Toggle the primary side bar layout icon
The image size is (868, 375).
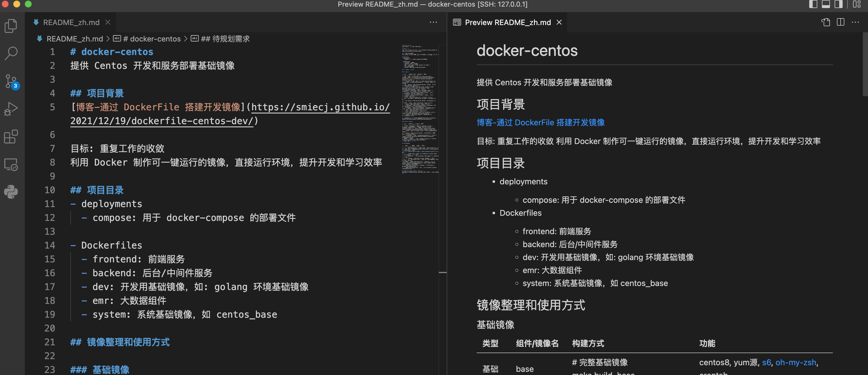[813, 4]
